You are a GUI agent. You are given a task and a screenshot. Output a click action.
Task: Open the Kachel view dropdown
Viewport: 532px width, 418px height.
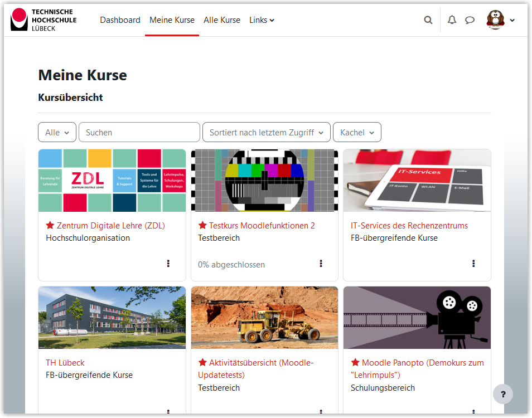[357, 132]
